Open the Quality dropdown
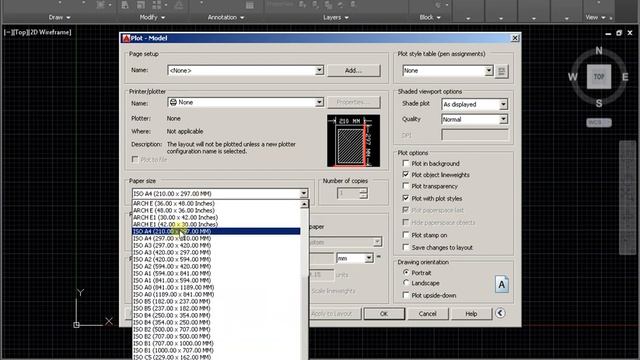Screen dimensions: 640x360 pos(503,119)
